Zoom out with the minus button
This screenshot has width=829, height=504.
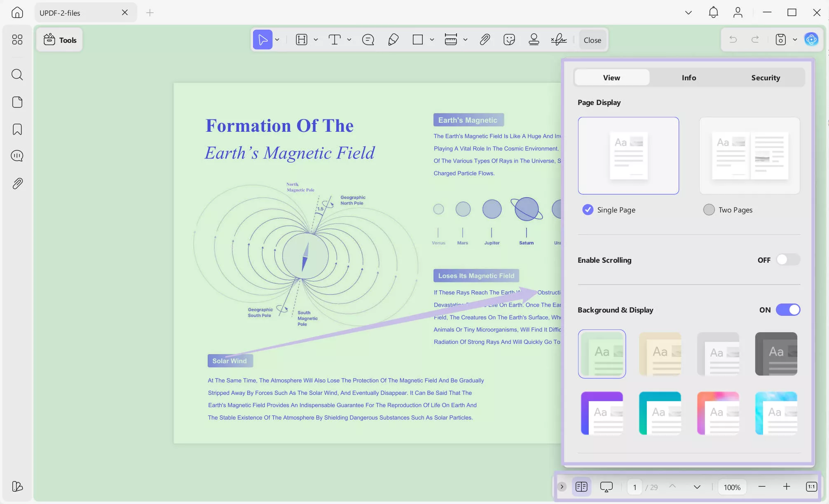pyautogui.click(x=762, y=487)
